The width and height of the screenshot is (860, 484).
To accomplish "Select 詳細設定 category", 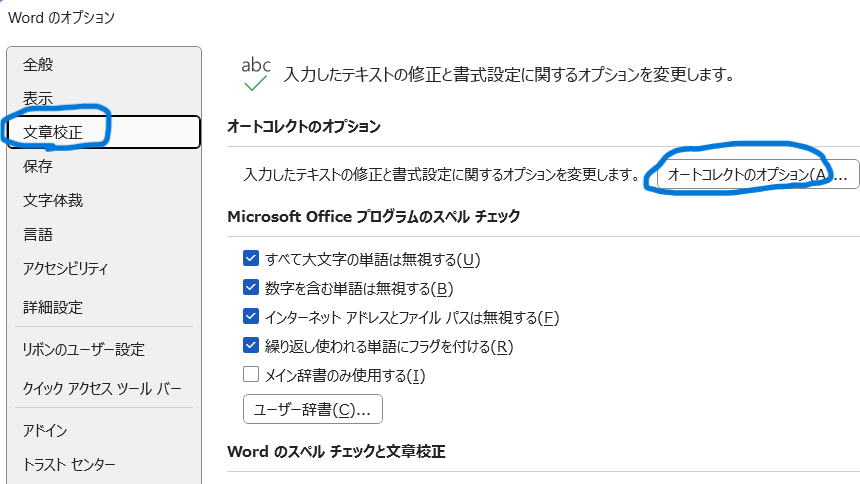I will coord(53,307).
